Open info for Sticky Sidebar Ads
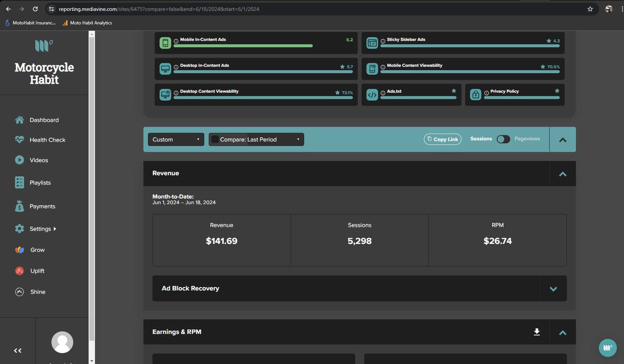 383,41
